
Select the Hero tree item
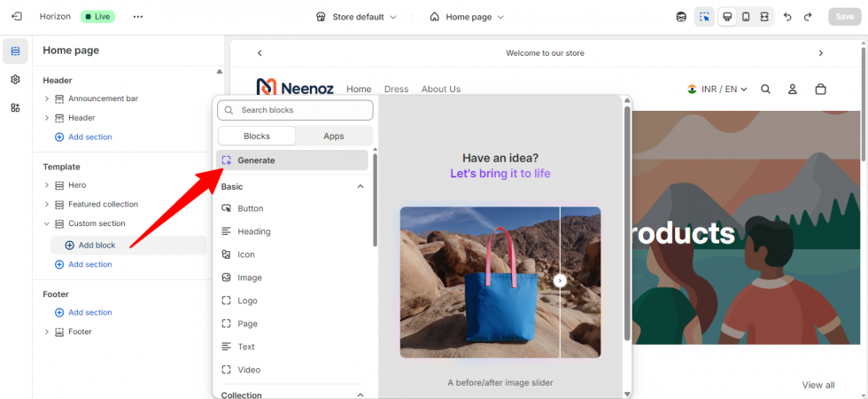coord(77,185)
